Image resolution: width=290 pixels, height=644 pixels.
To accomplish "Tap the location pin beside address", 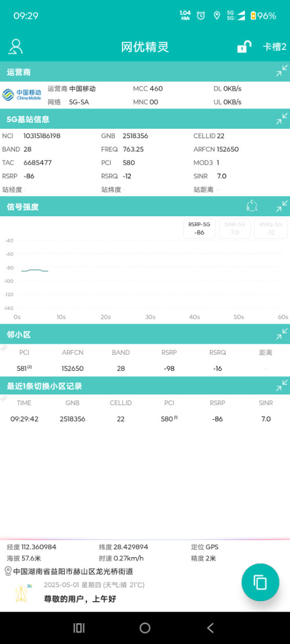I will coord(8,571).
